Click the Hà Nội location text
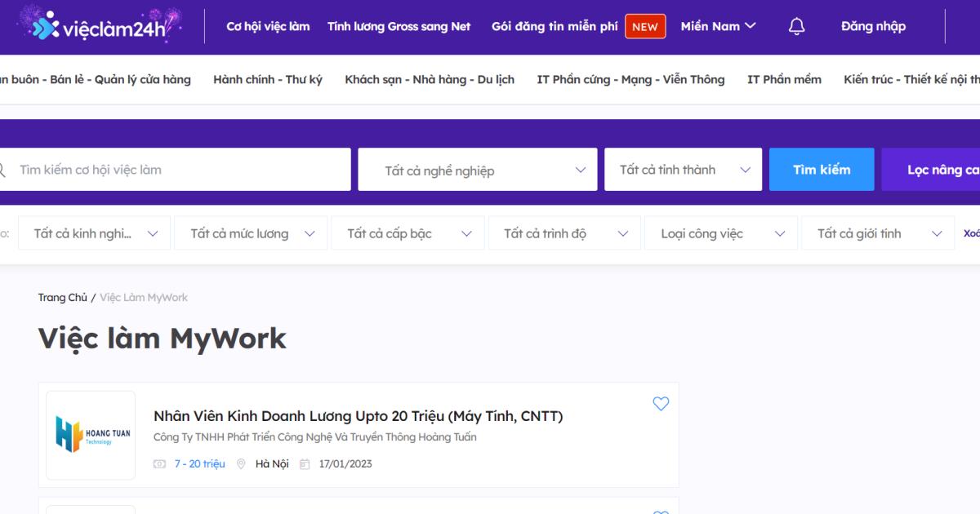The width and height of the screenshot is (980, 514). pyautogui.click(x=272, y=464)
